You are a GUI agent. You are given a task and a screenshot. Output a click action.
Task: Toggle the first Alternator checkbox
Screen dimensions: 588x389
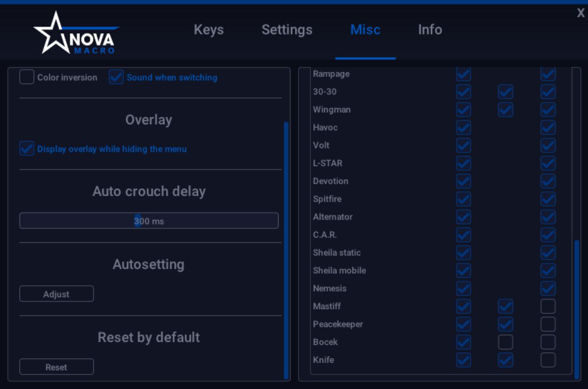pos(463,217)
